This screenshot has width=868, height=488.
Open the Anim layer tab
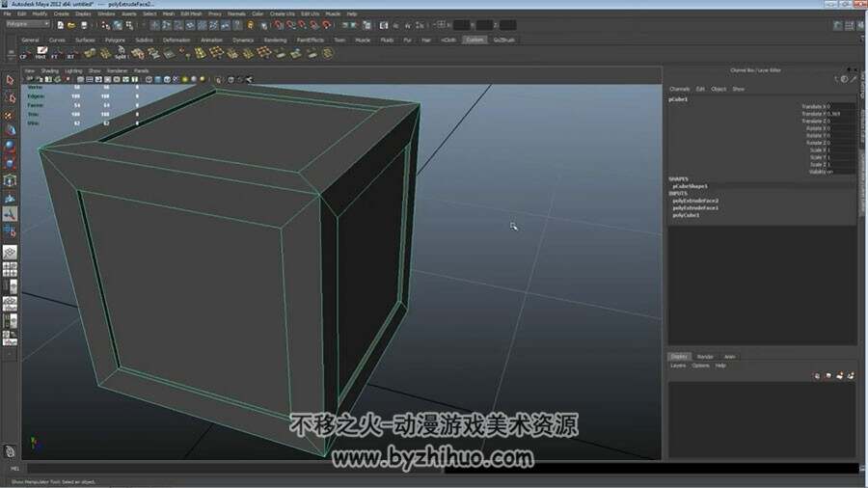(x=730, y=357)
